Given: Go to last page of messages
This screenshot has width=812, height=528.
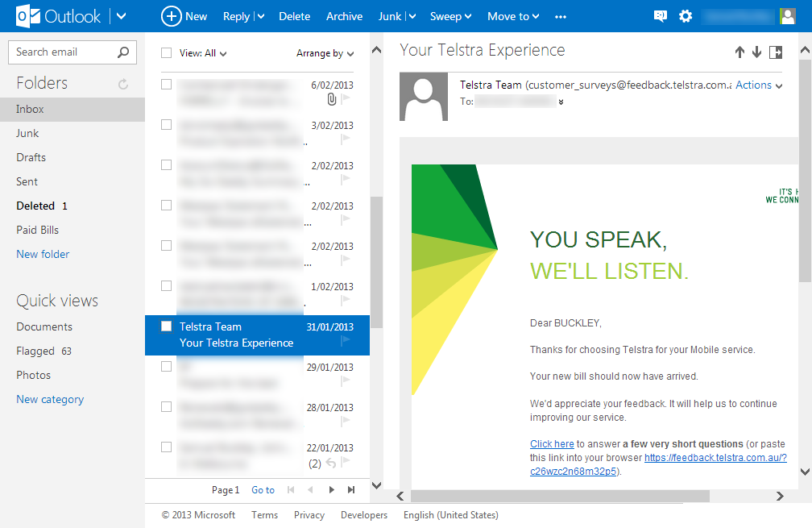Looking at the screenshot, I should pyautogui.click(x=351, y=489).
